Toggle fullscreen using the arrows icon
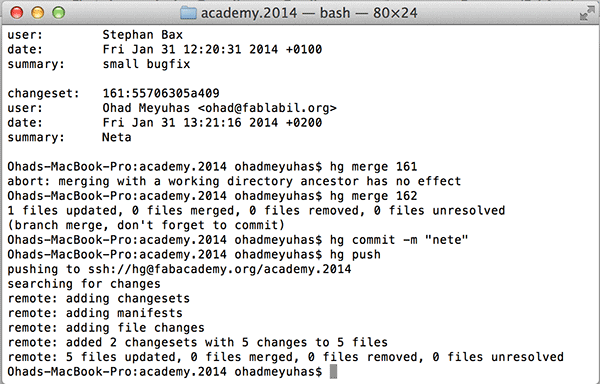This screenshot has height=384, width=600. pos(587,13)
